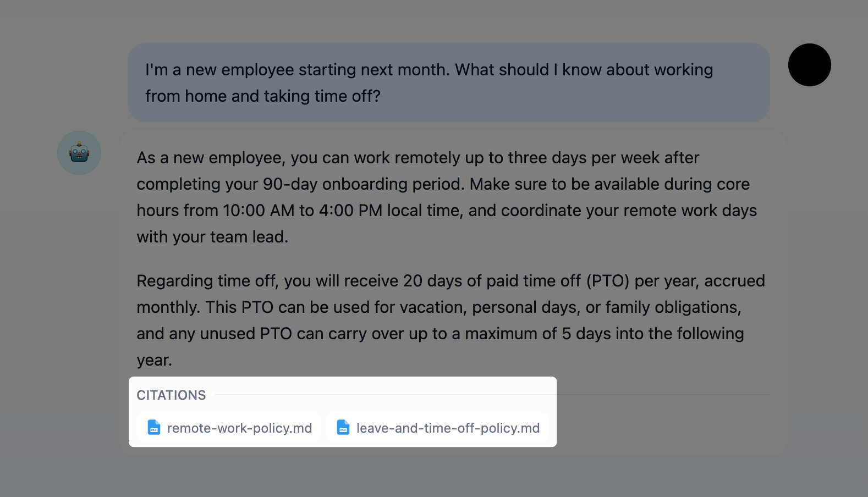Click the first paragraph about remote work
Image resolution: width=868 pixels, height=497 pixels.
coord(447,197)
